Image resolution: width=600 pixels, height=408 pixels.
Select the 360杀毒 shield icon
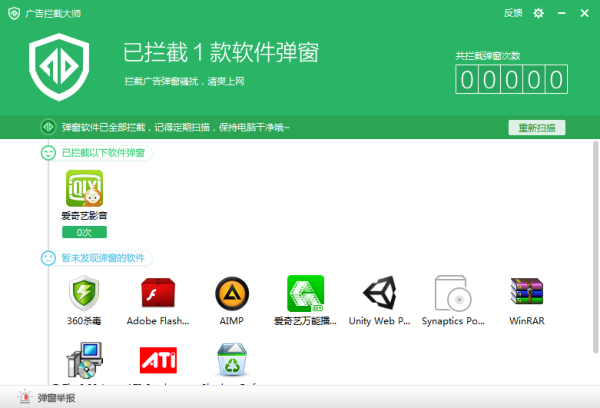pyautogui.click(x=84, y=294)
